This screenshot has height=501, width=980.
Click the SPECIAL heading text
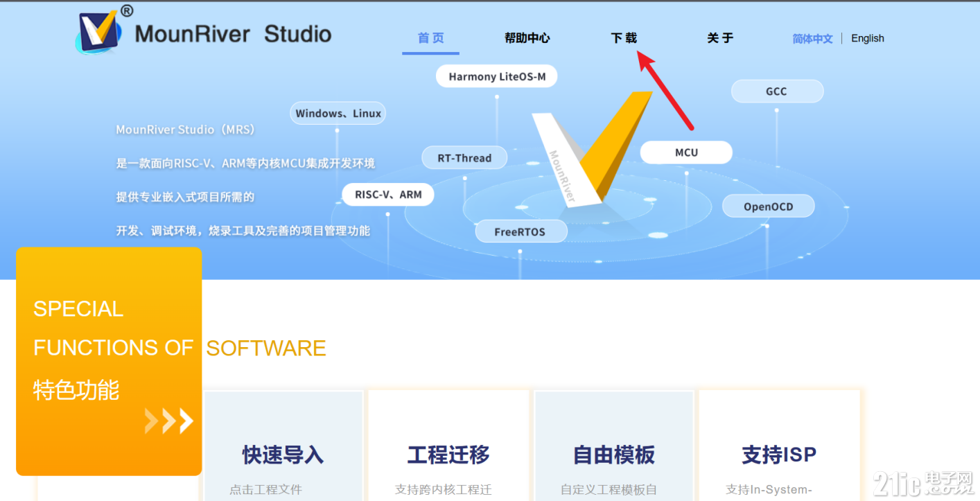[78, 309]
